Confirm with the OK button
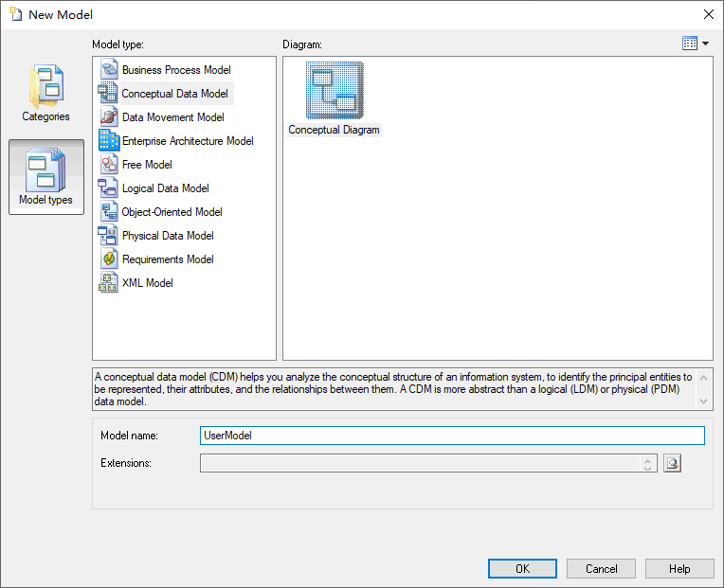Image resolution: width=724 pixels, height=588 pixels. click(522, 569)
